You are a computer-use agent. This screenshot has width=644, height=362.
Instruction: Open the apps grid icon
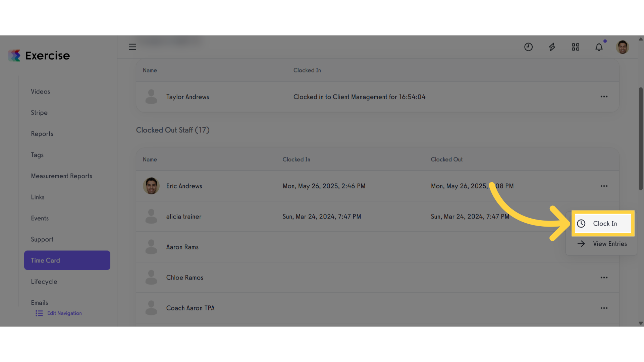576,47
